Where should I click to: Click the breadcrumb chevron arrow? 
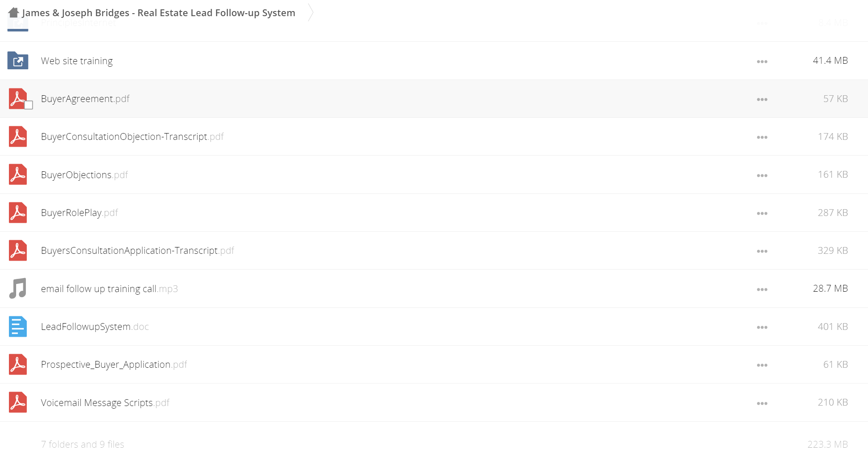pyautogui.click(x=311, y=12)
